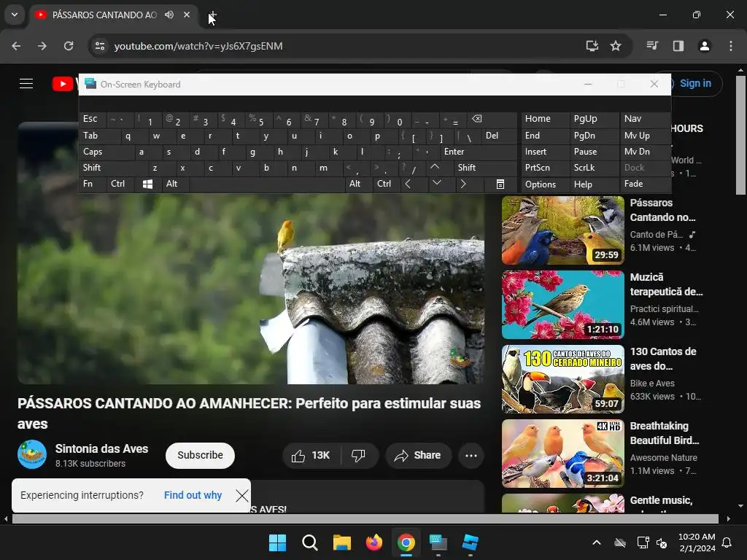This screenshot has height=560, width=747.
Task: Open Firefox from the taskbar
Action: click(x=374, y=542)
